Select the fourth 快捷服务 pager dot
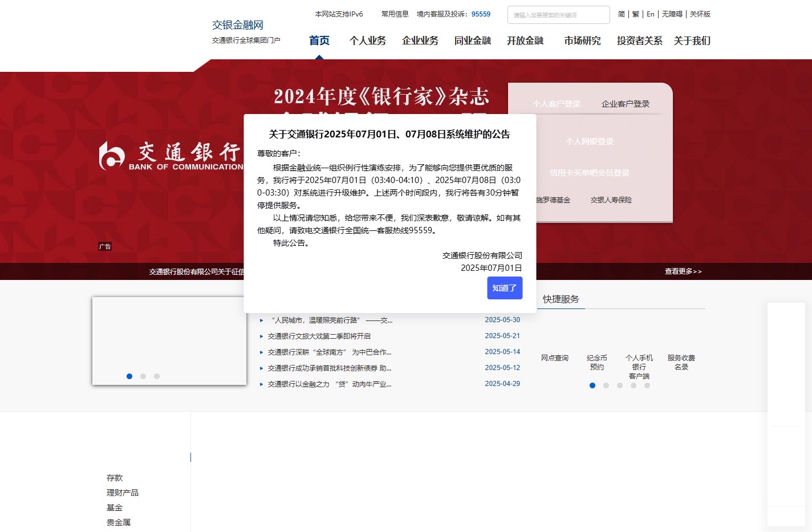 634,385
